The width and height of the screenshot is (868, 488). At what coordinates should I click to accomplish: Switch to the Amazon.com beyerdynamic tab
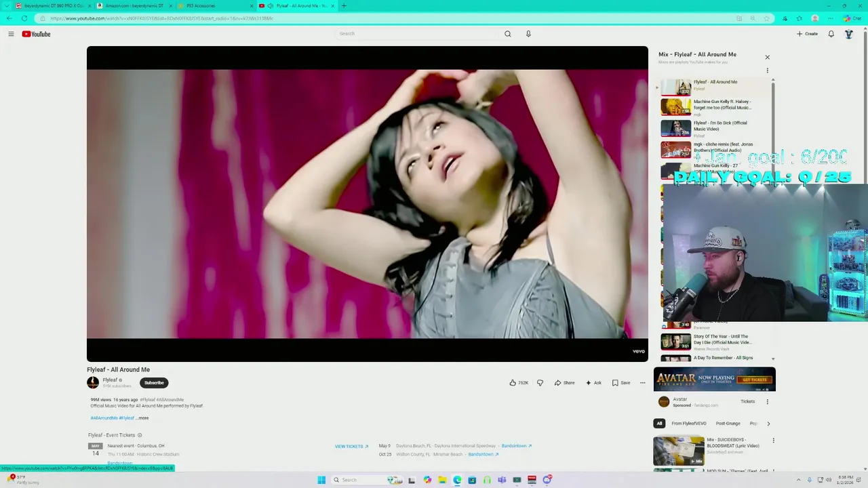133,6
